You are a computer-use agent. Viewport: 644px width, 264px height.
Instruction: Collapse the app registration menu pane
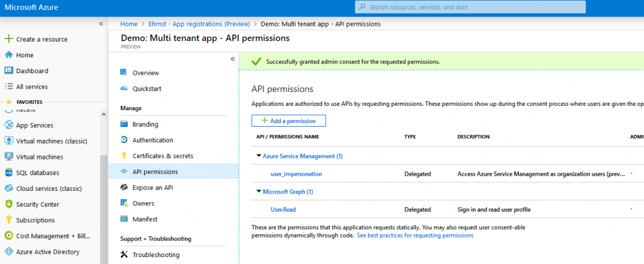click(x=233, y=59)
